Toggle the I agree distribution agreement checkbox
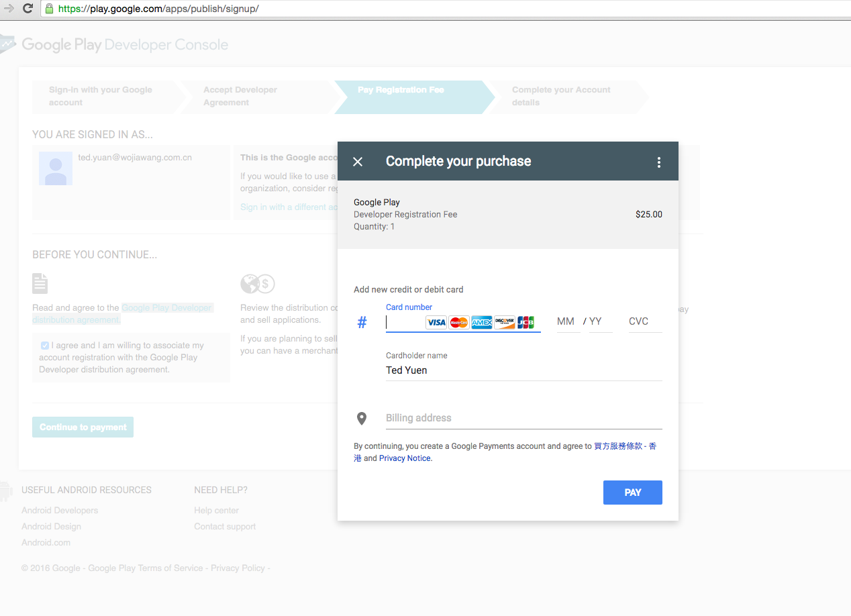 pyautogui.click(x=45, y=346)
